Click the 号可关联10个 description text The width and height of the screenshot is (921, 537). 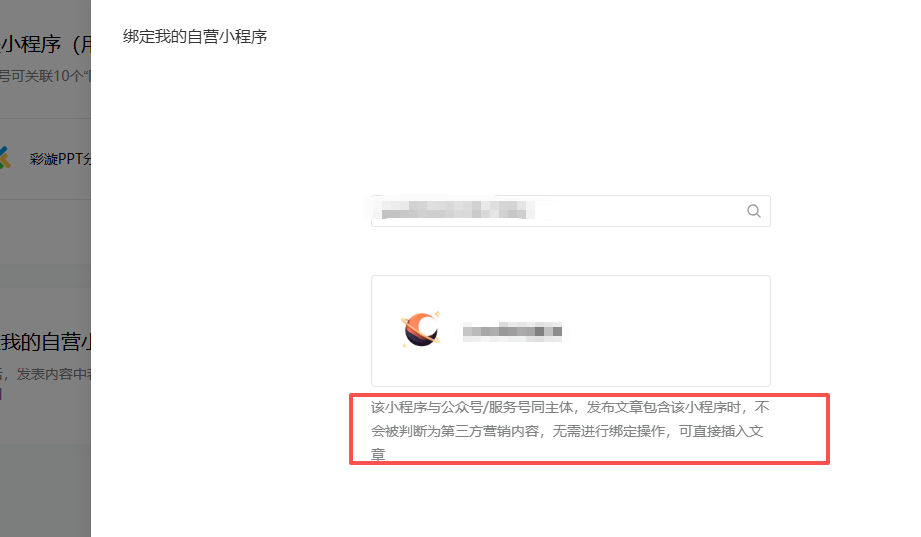pos(45,76)
